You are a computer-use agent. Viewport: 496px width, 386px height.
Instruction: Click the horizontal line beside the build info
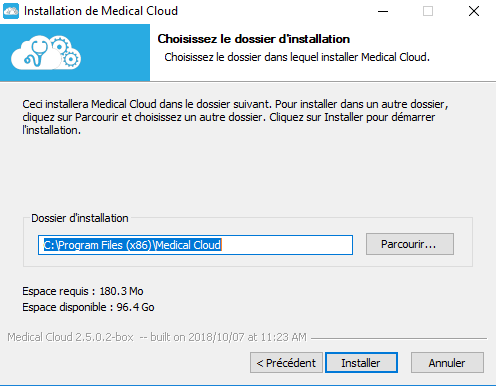click(x=399, y=338)
